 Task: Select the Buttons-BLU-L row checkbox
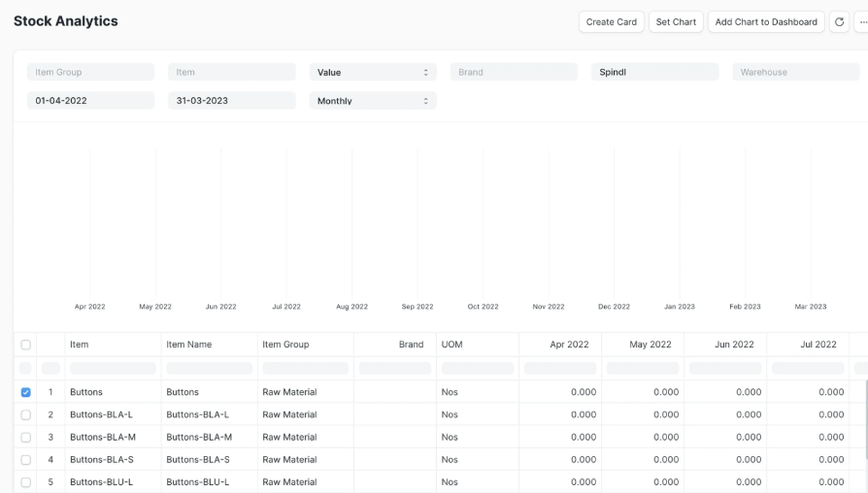[x=26, y=481]
